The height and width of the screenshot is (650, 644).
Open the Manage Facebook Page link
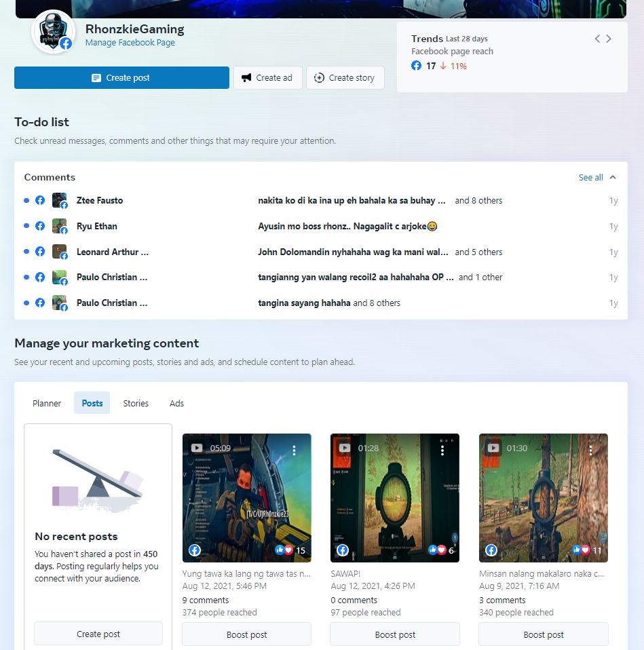click(130, 42)
